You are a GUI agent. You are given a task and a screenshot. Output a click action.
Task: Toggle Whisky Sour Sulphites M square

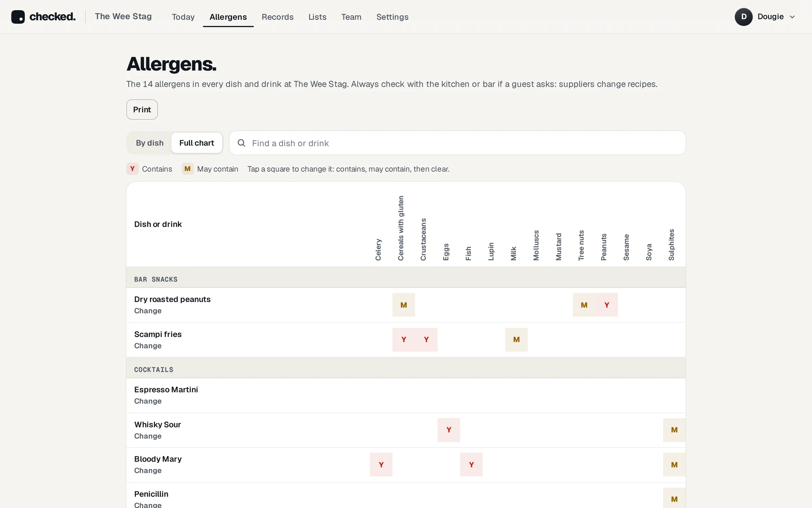[x=674, y=430]
